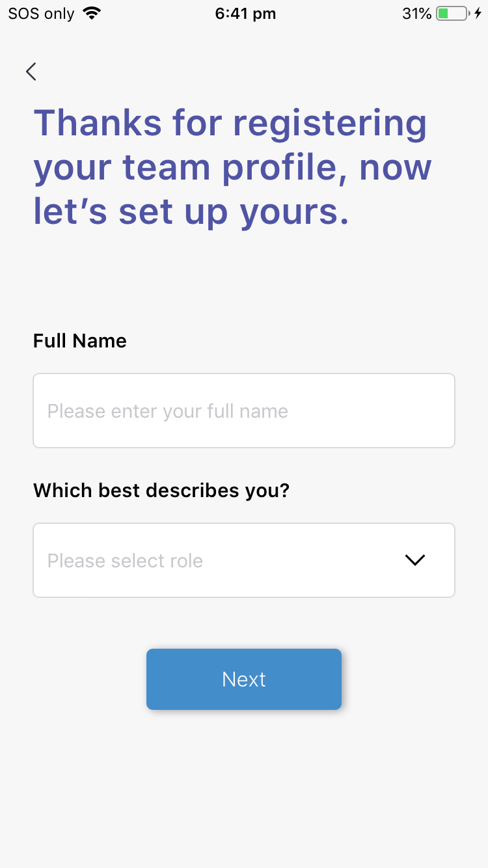Tap the 6:41 pm clock

[x=245, y=13]
